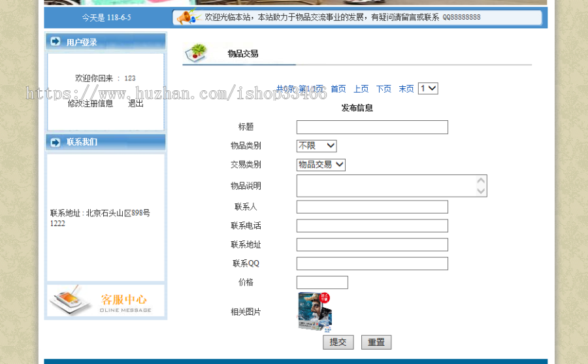Click the 提交 submit button
The height and width of the screenshot is (364, 588).
click(x=338, y=342)
